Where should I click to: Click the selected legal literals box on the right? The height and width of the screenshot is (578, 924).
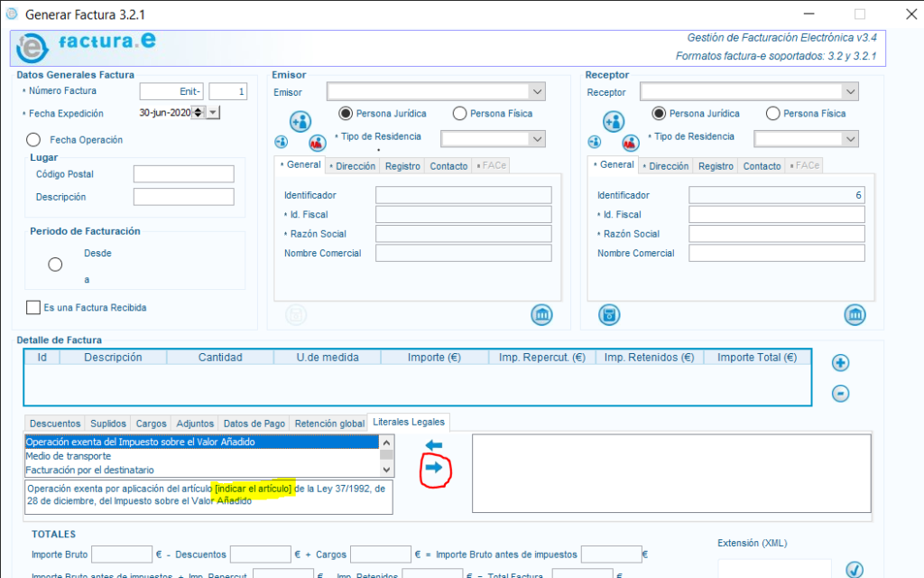pos(671,473)
